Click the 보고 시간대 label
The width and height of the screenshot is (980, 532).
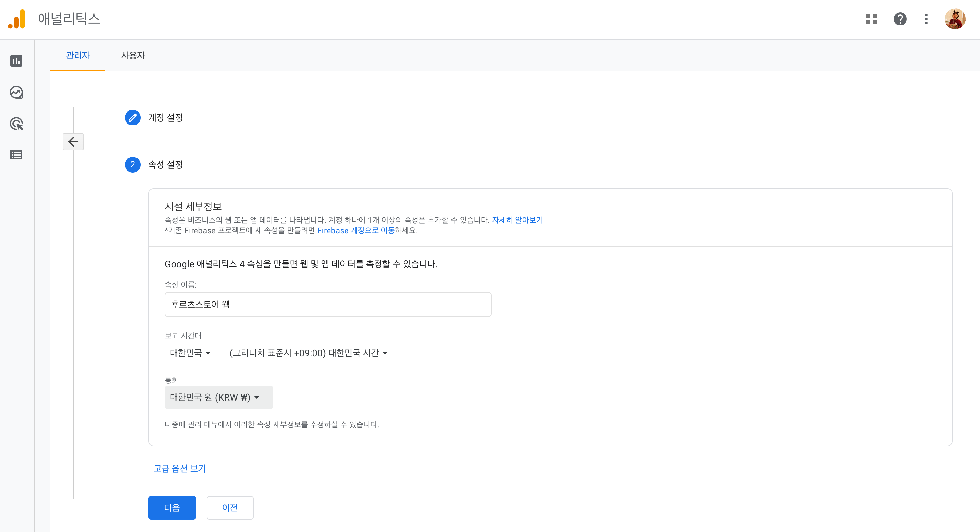pos(183,335)
